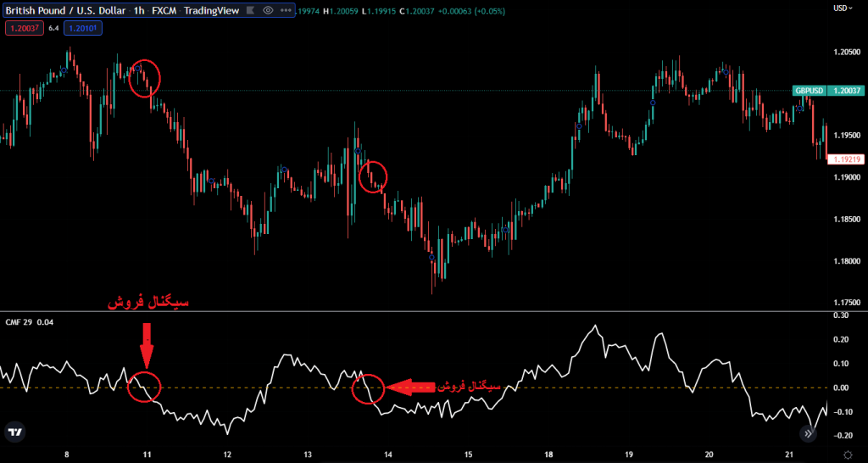Click the TradingView logo in the indicator pane
Screen dimensions: 868x463
point(15,432)
